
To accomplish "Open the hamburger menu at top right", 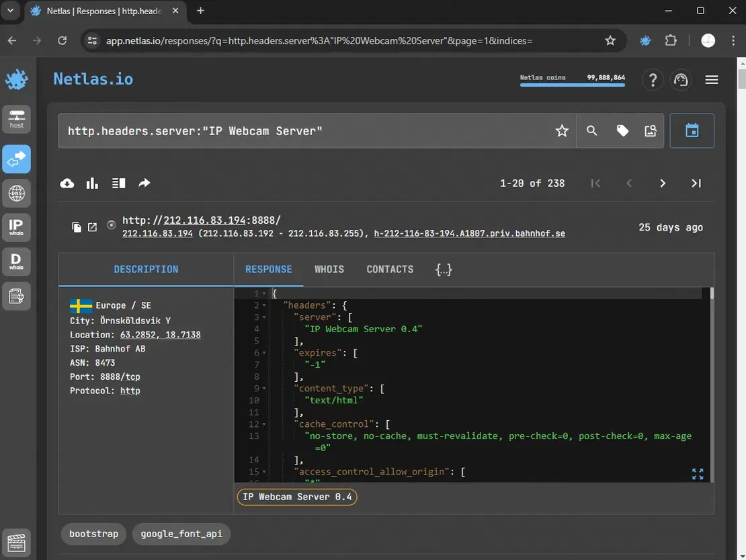I will point(712,80).
